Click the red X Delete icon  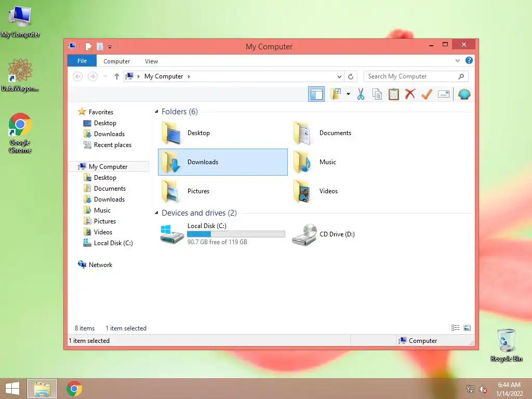(x=410, y=94)
